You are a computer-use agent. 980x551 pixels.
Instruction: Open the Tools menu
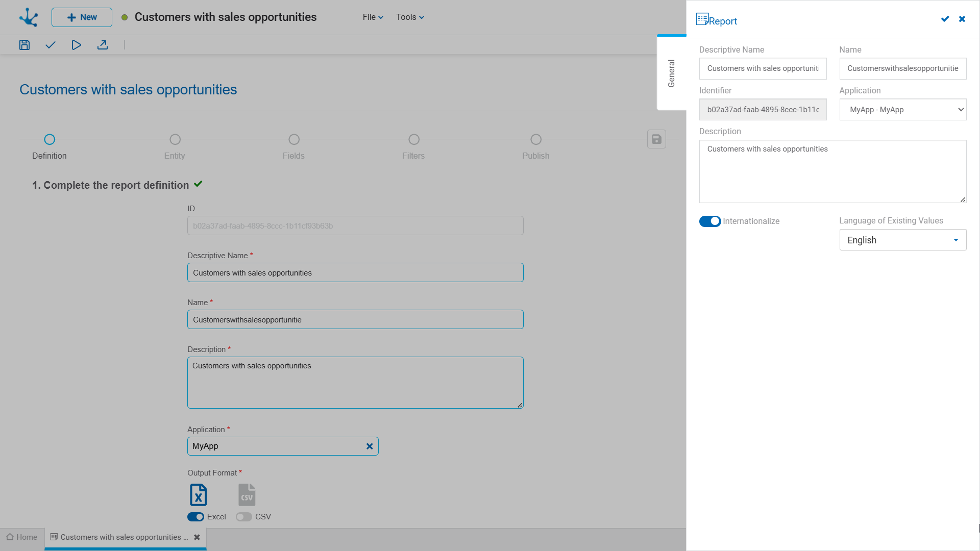(410, 17)
